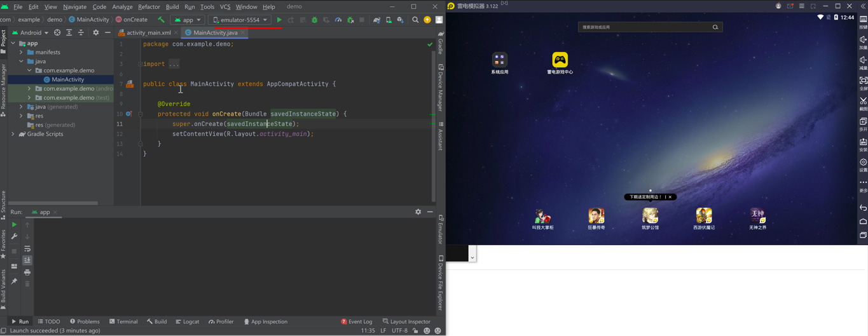Image resolution: width=868 pixels, height=336 pixels.
Task: Open the emulator-5554 device dropdown
Action: pos(240,20)
